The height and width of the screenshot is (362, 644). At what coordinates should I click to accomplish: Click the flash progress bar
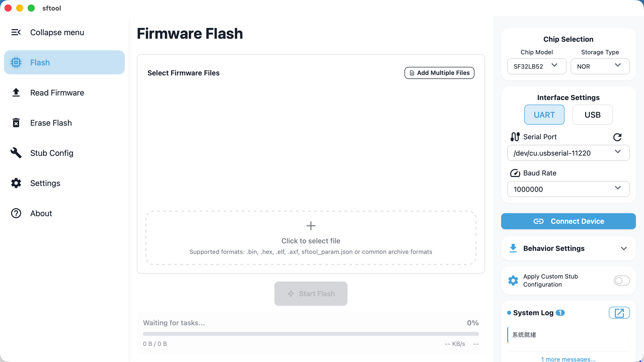[311, 334]
